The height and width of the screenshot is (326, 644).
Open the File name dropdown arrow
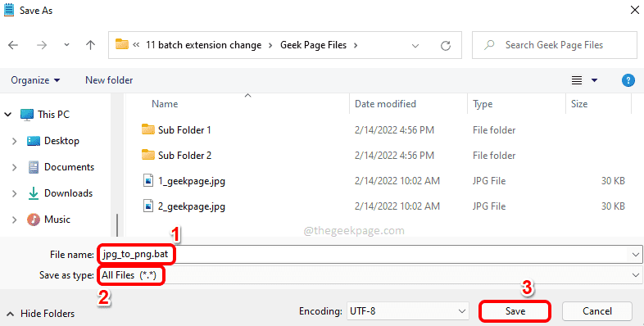[x=636, y=255]
